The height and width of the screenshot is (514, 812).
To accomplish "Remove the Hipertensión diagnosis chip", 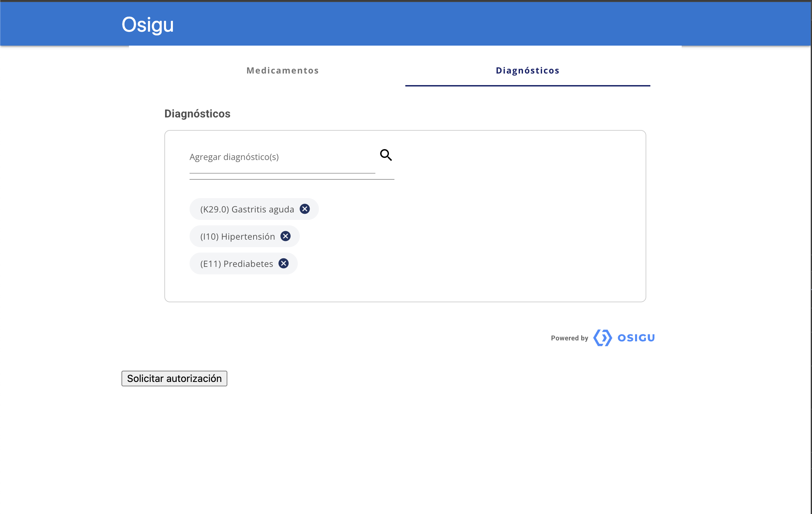I will click(x=286, y=236).
